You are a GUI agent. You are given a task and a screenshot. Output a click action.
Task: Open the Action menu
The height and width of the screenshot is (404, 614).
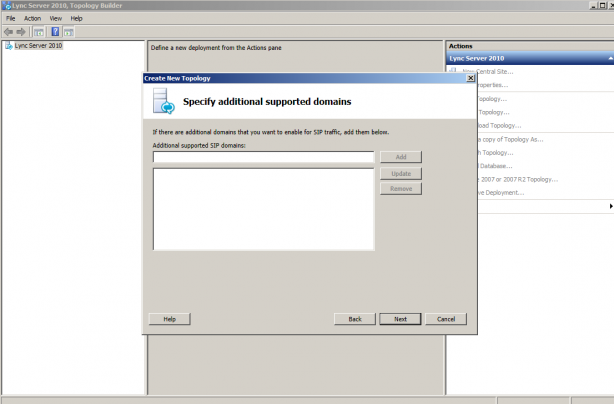click(x=33, y=18)
